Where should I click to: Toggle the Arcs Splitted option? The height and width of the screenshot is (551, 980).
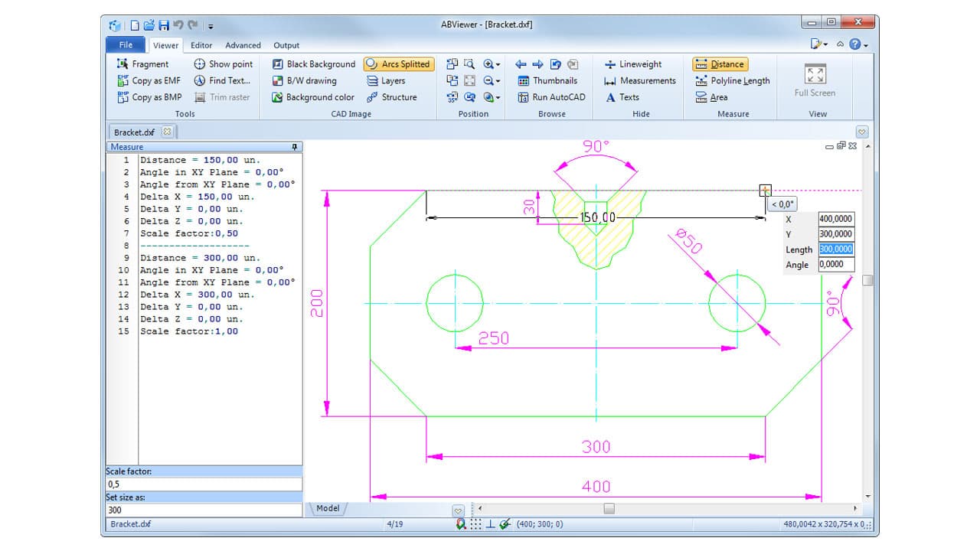click(397, 64)
